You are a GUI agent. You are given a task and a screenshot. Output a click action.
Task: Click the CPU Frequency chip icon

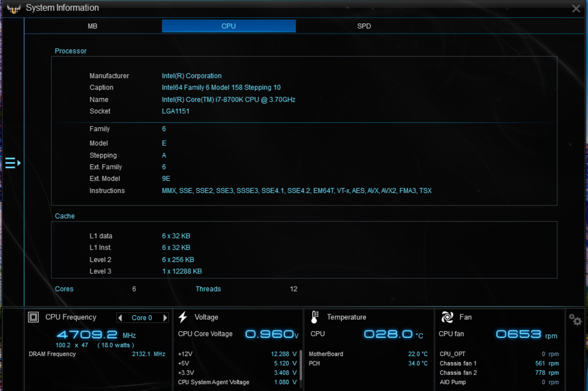33,317
